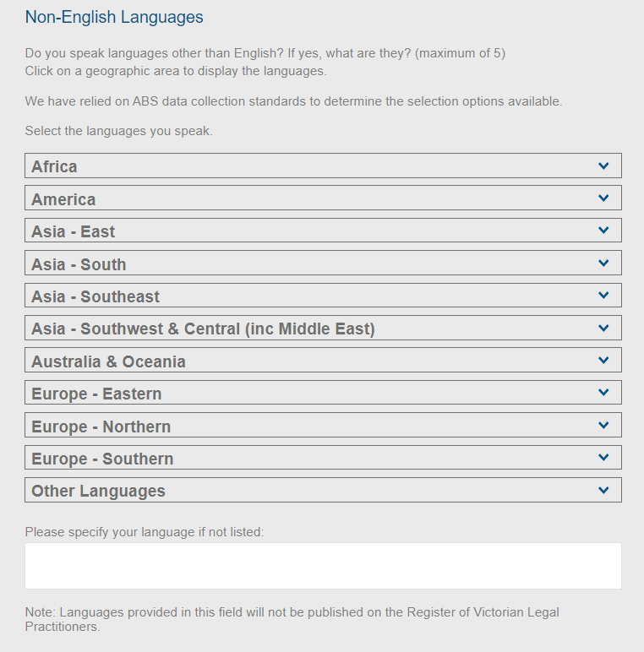
Task: Click the chevron arrow in the Africa row
Action: click(603, 166)
